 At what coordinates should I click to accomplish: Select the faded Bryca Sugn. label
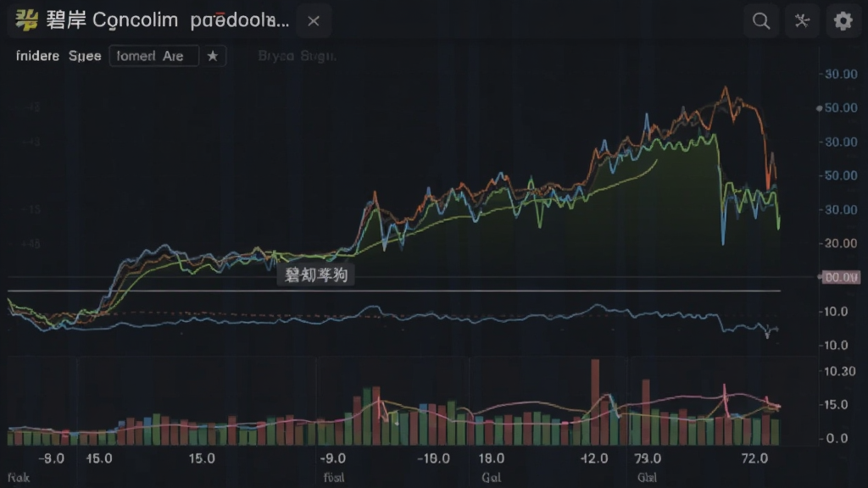[298, 56]
